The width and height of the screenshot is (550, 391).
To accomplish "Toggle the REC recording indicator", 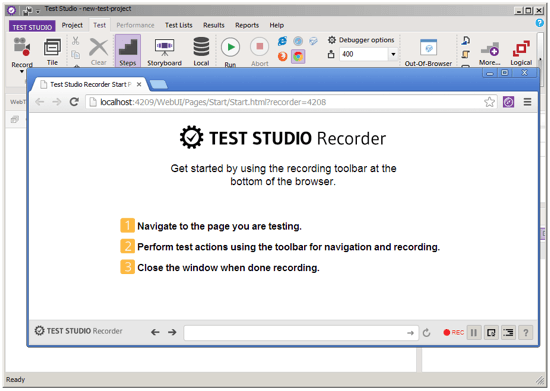I will coord(454,332).
